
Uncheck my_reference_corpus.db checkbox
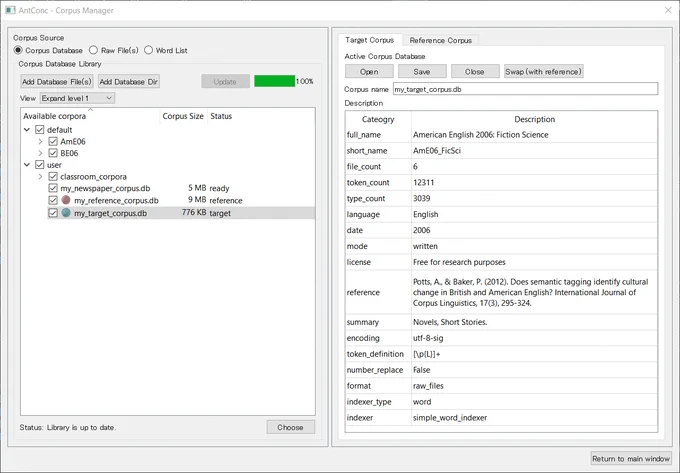pos(53,200)
